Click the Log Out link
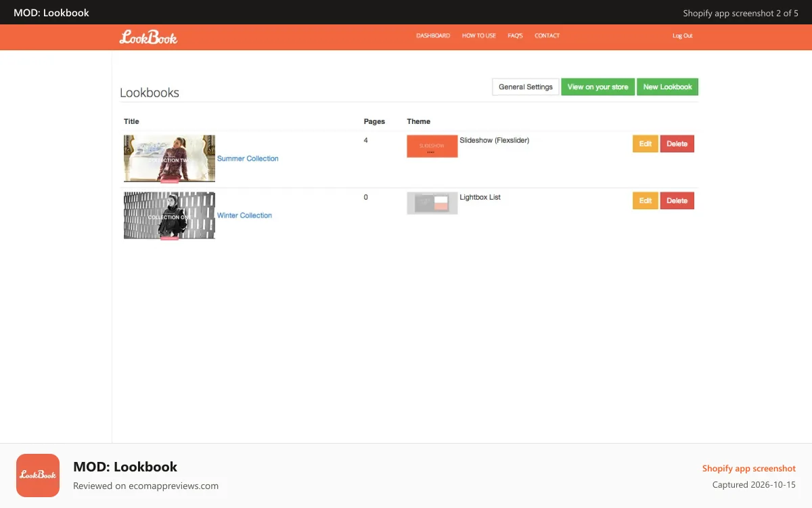The width and height of the screenshot is (812, 508). (x=682, y=36)
